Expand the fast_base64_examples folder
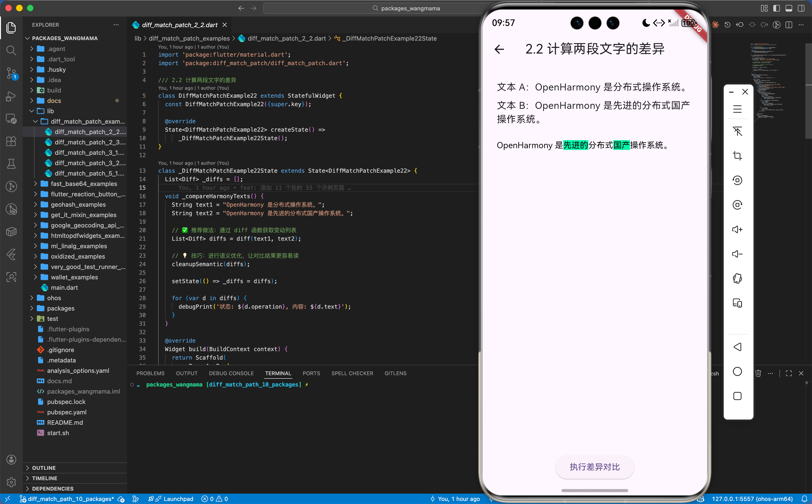Viewport: 812px width, 504px height. coord(84,184)
